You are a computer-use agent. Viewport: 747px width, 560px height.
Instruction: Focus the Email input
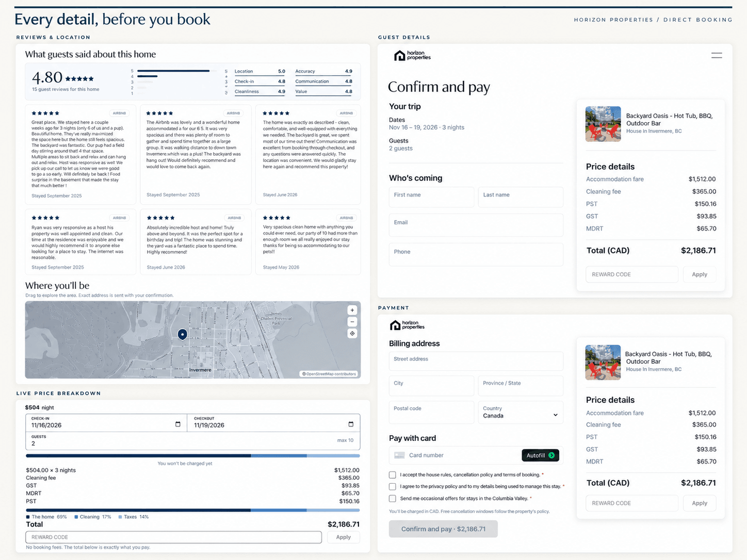(x=476, y=225)
